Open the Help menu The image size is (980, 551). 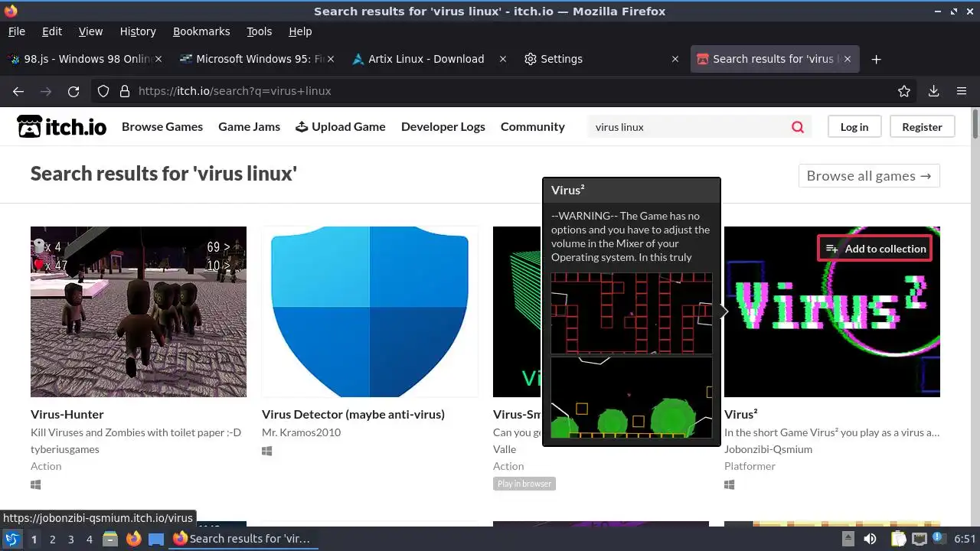point(300,31)
